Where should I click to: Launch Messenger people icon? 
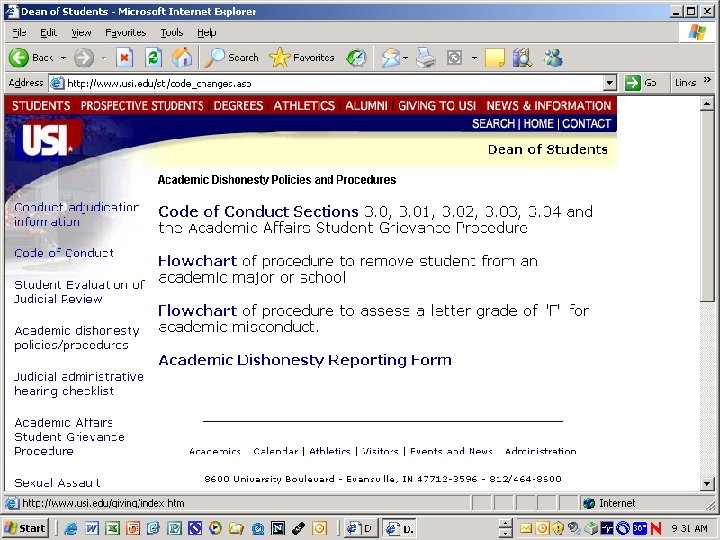(x=553, y=58)
